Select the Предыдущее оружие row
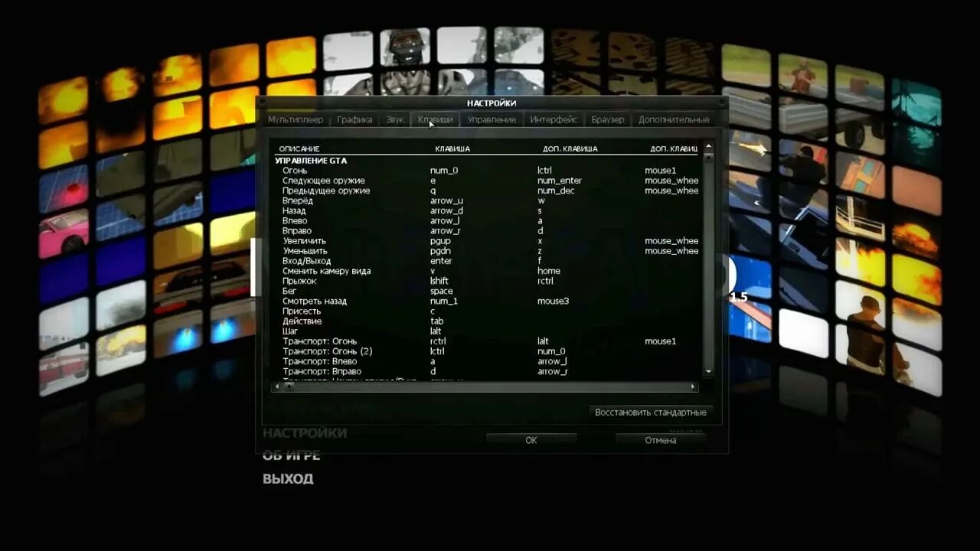 (487, 191)
